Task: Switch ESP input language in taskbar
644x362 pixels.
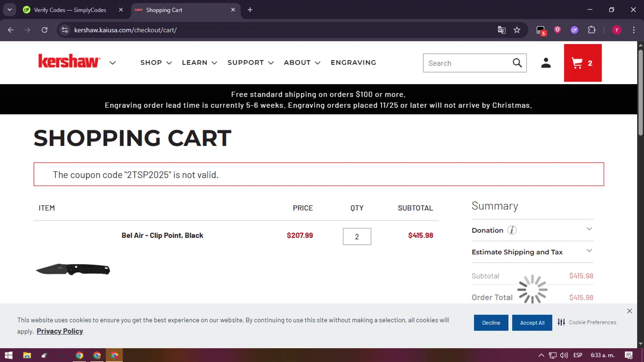Action: click(x=578, y=355)
